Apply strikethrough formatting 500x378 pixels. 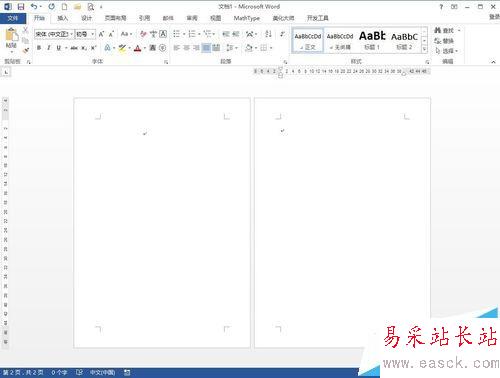[x=74, y=48]
